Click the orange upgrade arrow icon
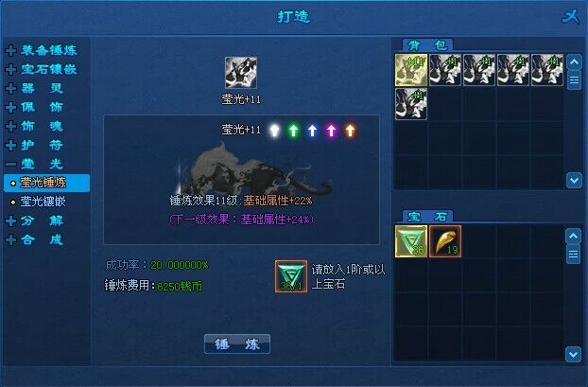Image resolution: width=588 pixels, height=387 pixels. [x=350, y=131]
